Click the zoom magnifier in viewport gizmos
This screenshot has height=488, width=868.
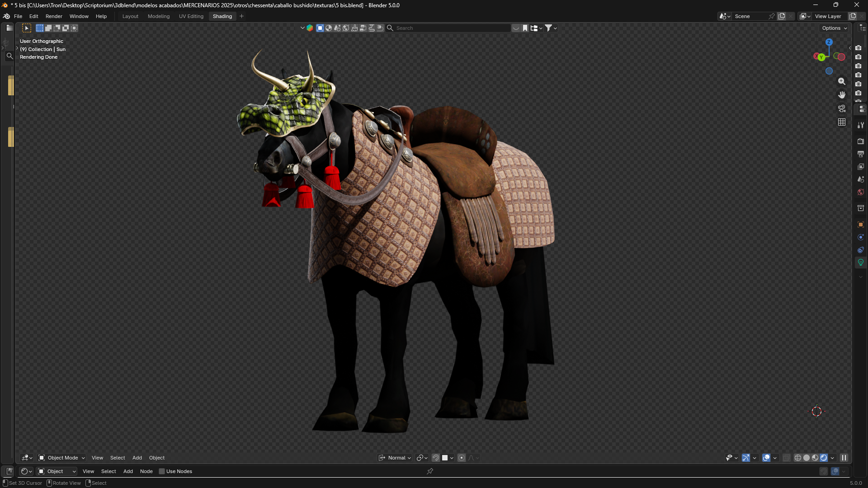[x=841, y=81]
